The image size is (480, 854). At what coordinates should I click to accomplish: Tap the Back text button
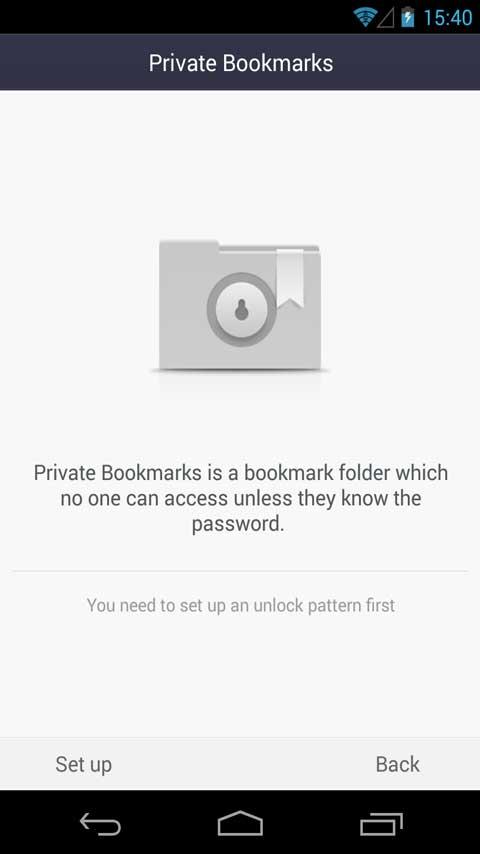click(x=397, y=764)
